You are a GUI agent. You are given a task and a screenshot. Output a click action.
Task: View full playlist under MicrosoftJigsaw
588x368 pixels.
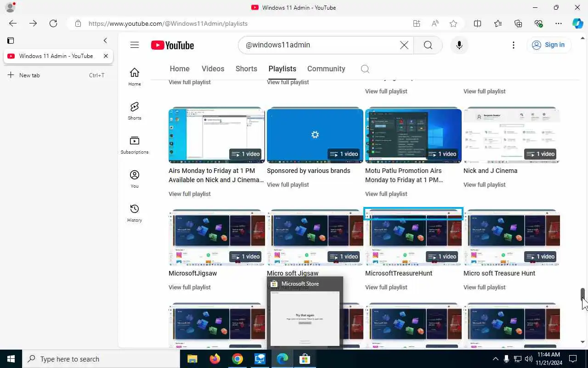tap(190, 287)
